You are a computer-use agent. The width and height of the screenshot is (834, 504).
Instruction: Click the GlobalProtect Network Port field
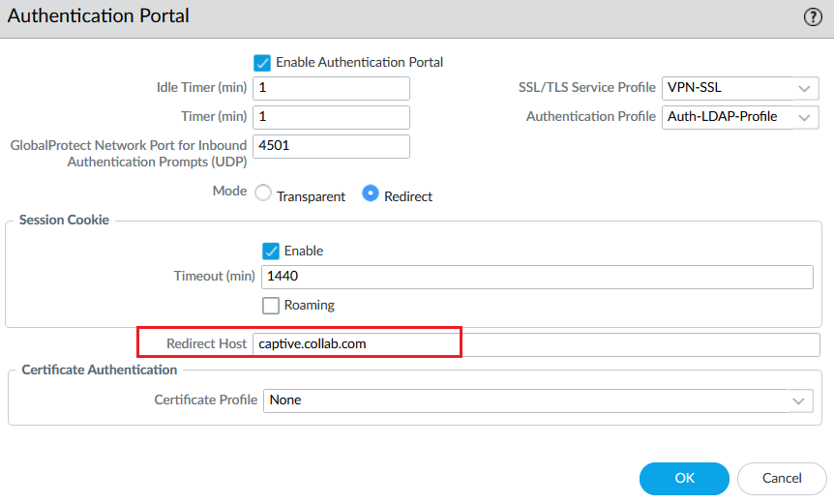pyautogui.click(x=331, y=146)
